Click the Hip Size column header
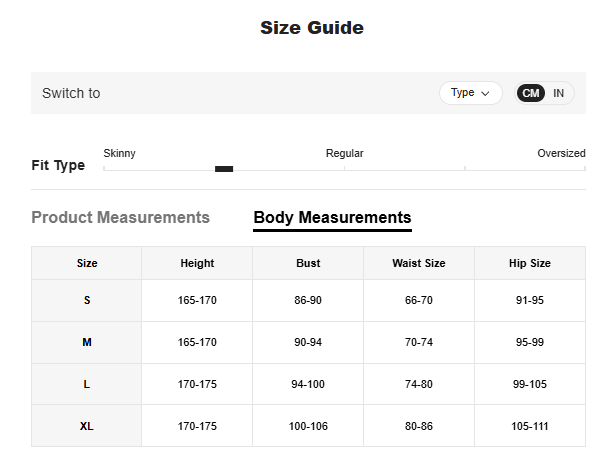Image resolution: width=611 pixels, height=454 pixels. pyautogui.click(x=529, y=264)
